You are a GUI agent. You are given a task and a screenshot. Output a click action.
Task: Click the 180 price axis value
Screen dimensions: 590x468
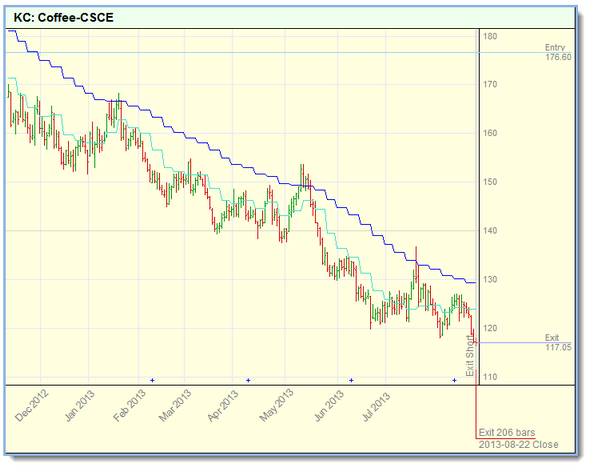(x=490, y=36)
